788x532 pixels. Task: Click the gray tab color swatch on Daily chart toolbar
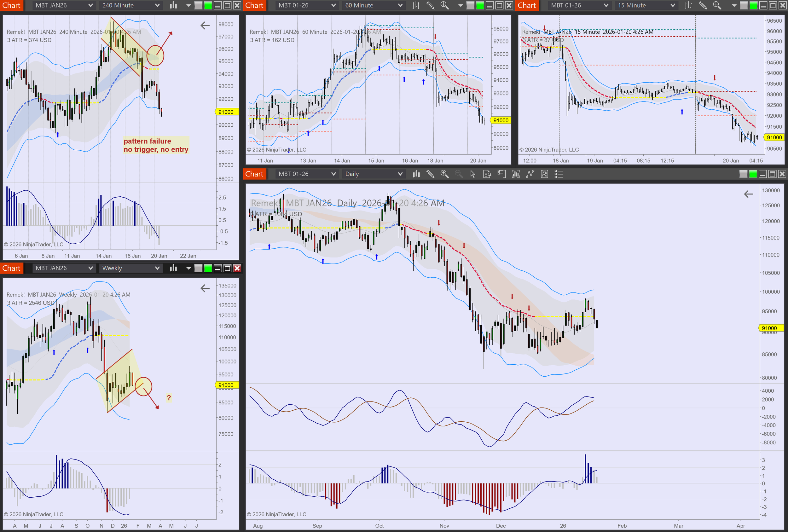(744, 174)
